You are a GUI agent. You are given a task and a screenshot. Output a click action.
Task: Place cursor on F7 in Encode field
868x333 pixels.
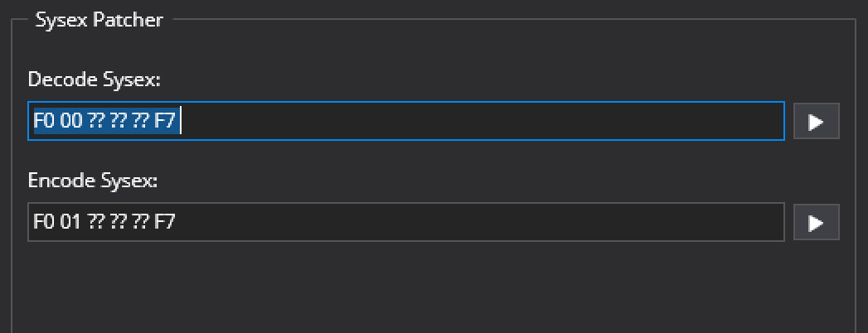[164, 222]
